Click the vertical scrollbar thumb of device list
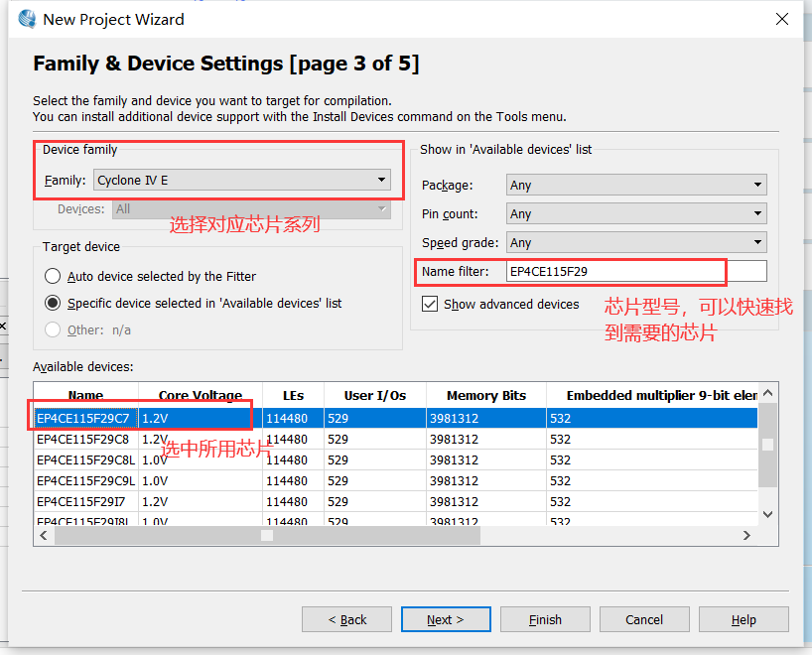This screenshot has height=655, width=812. (x=768, y=445)
